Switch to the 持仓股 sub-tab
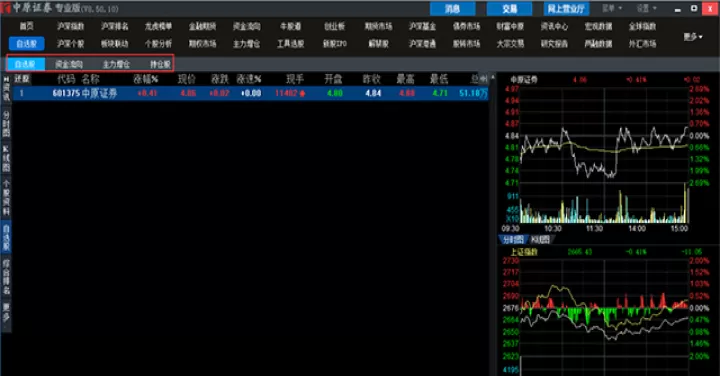720x376 pixels. 160,64
